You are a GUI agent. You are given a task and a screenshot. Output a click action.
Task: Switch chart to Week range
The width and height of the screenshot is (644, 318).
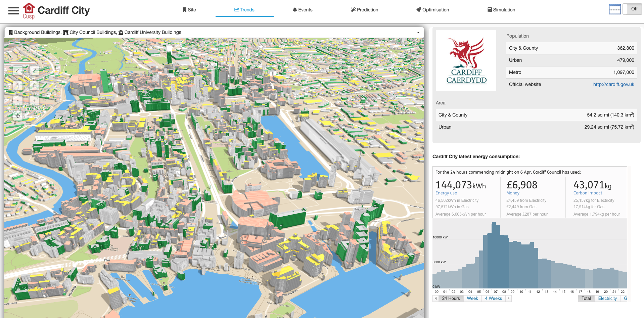tap(472, 298)
